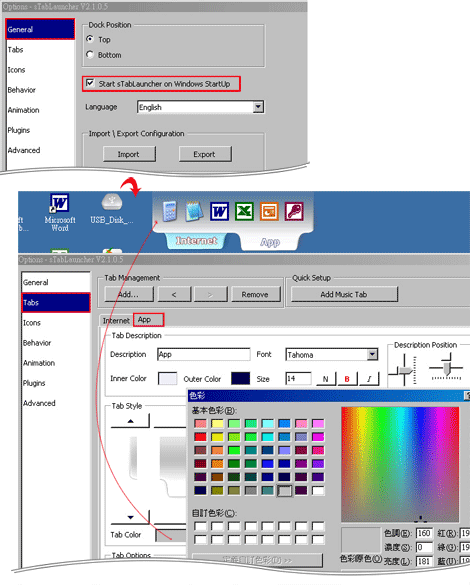Viewport: 470px width, 585px height.
Task: Pick the red basic color swatch
Action: 200,437
